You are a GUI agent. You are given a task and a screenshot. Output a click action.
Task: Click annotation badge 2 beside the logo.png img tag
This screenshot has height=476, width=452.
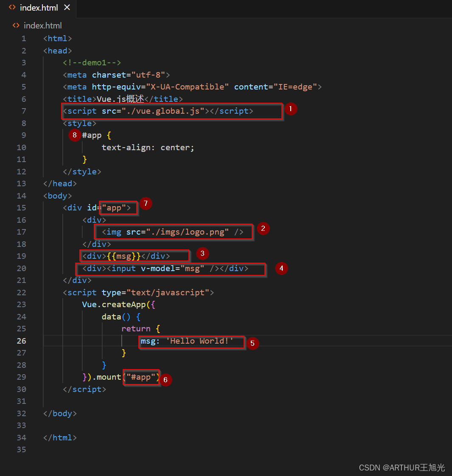pos(263,228)
